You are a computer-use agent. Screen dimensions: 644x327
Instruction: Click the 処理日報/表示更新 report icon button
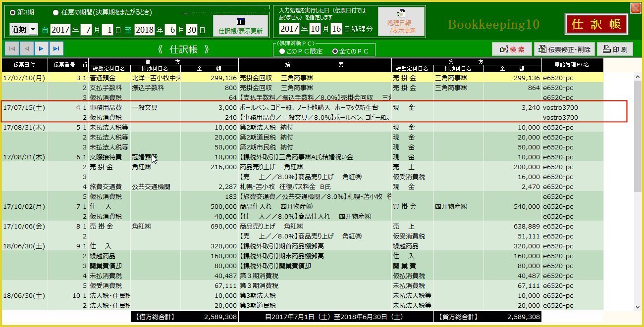[x=401, y=22]
